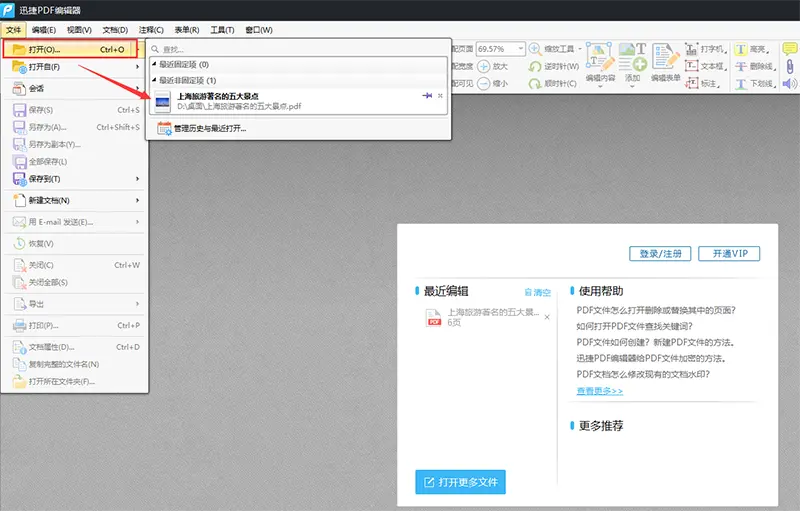
Task: Open the 69.57% zoom level dropdown
Action: 520,49
